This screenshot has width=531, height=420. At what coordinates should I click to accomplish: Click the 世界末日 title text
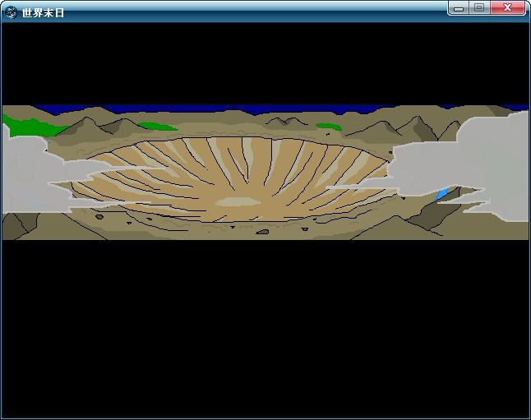(x=43, y=13)
